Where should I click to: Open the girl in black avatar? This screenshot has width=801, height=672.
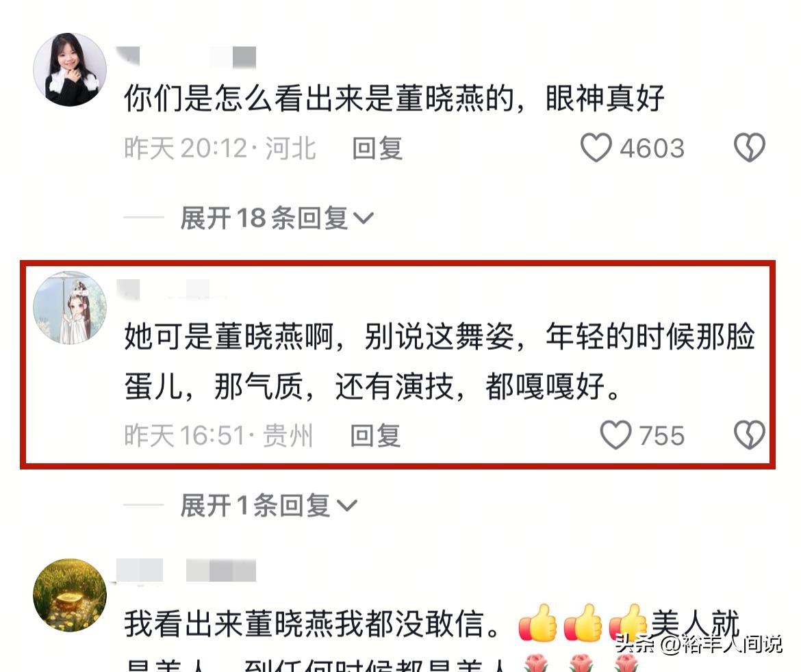70,69
